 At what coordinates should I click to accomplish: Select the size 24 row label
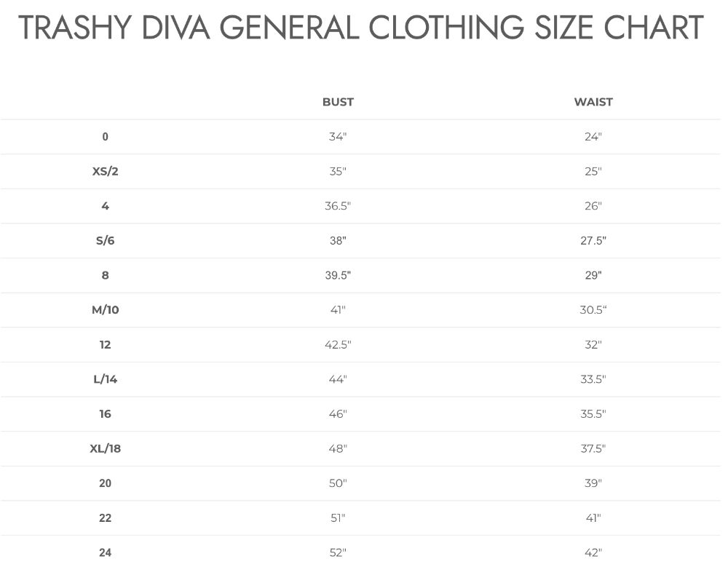coord(106,552)
